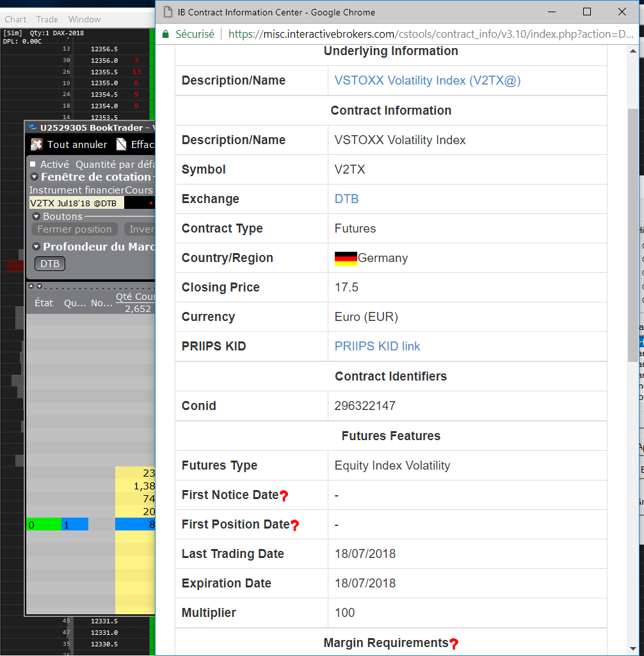
Task: Click the small down arrow above État column
Action: [39, 286]
